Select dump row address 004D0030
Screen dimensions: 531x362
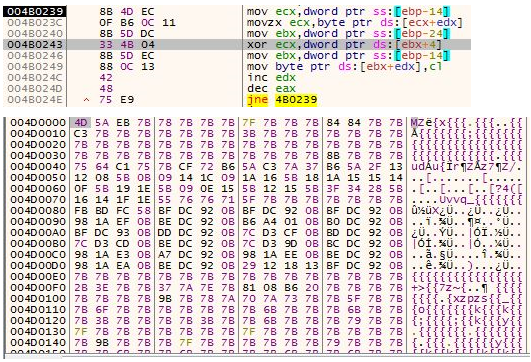[38, 155]
